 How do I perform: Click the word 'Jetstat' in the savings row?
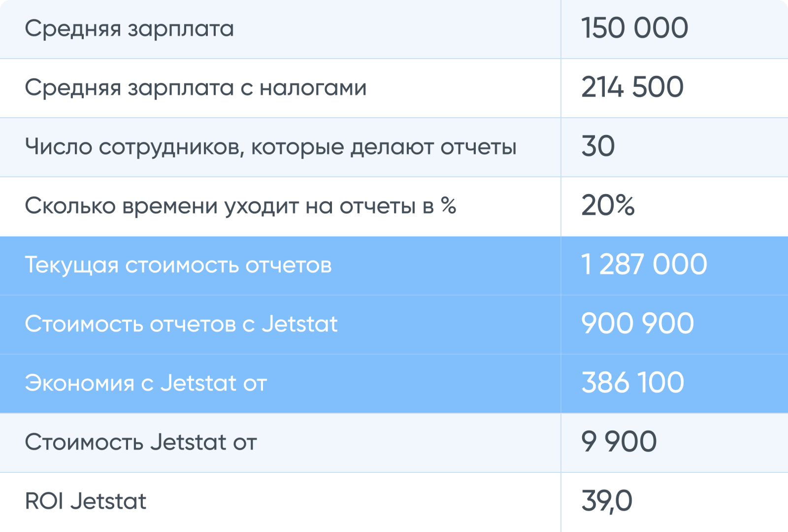tap(198, 383)
